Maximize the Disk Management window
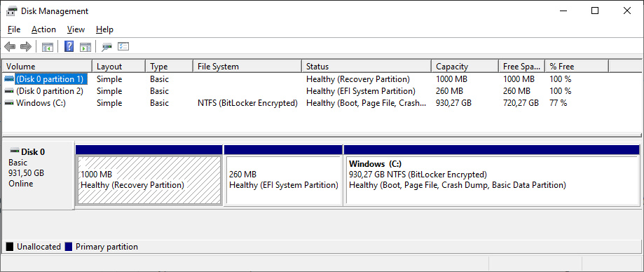Image resolution: width=644 pixels, height=272 pixels. (595, 11)
